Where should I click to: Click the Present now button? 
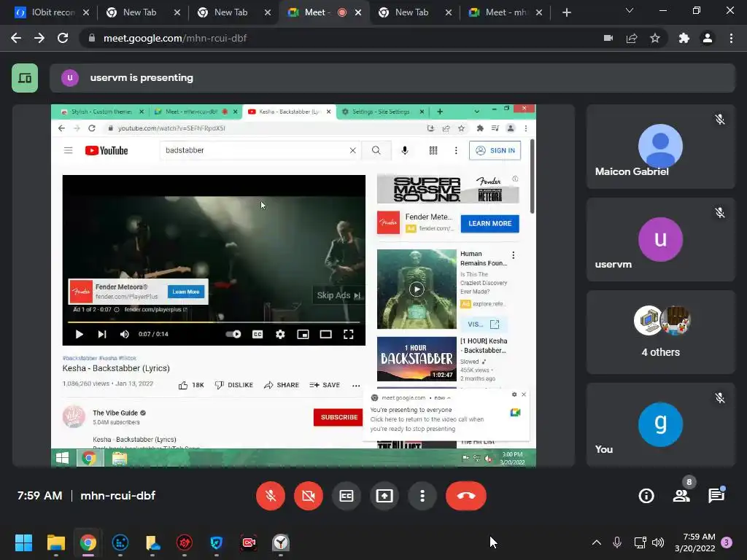(x=384, y=496)
